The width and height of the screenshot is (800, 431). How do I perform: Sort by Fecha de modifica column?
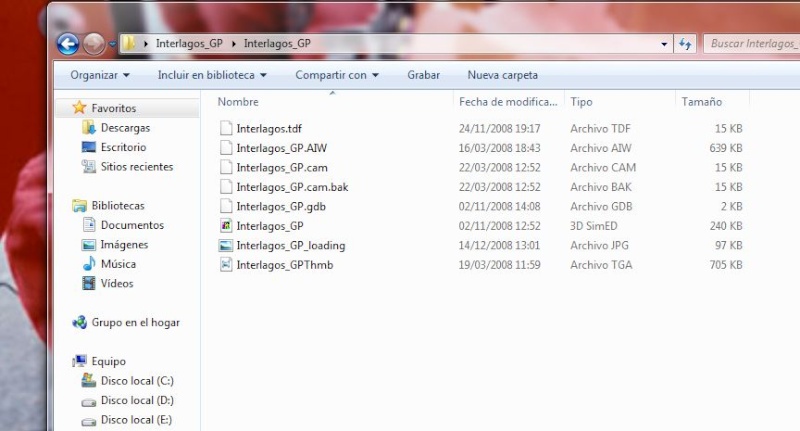point(509,102)
